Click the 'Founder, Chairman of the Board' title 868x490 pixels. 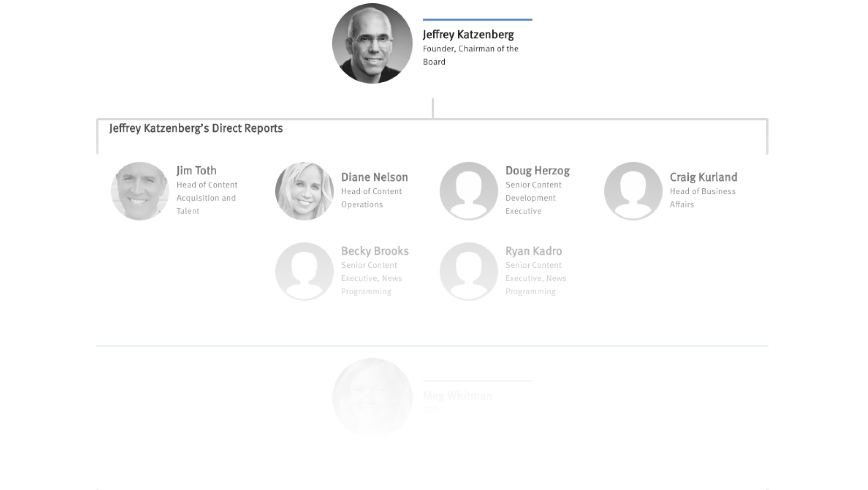click(470, 55)
